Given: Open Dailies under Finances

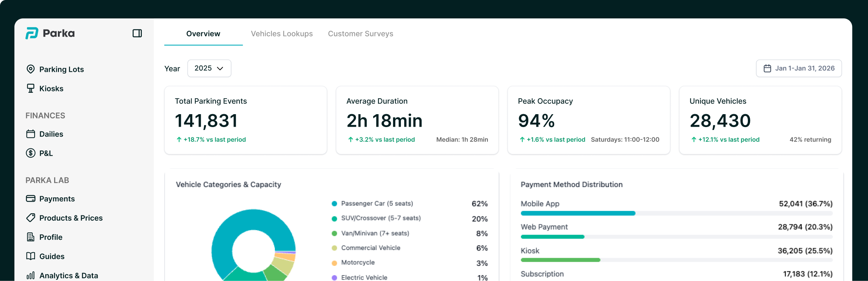Looking at the screenshot, I should click(x=45, y=134).
